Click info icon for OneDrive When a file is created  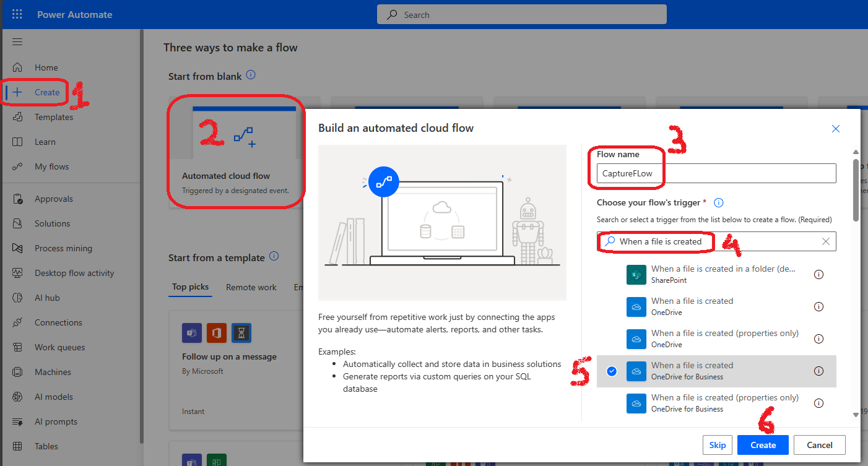click(x=818, y=306)
